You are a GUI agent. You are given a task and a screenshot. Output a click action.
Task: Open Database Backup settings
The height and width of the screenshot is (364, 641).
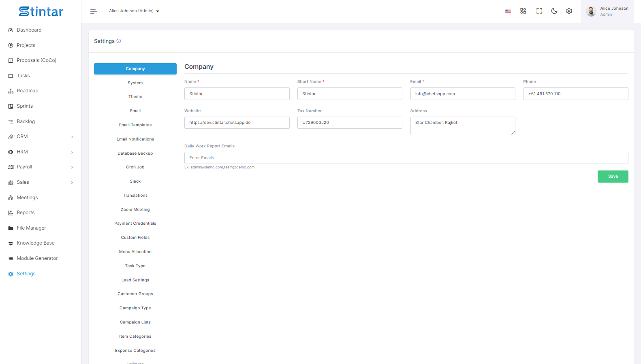click(135, 153)
